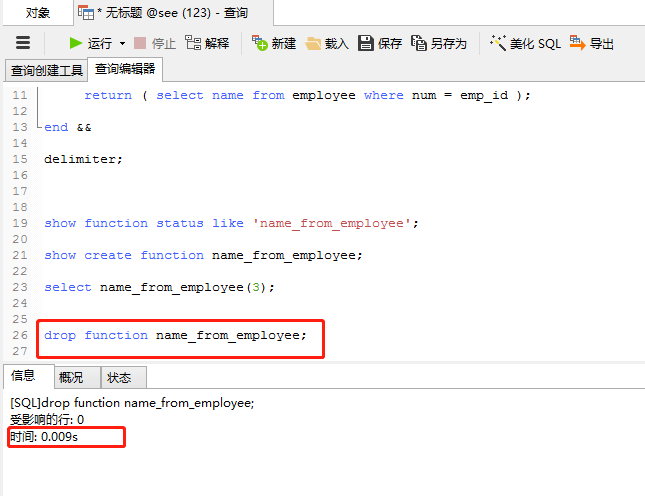This screenshot has height=496, width=645.
Task: Open the hamburger menu icon
Action: tap(23, 43)
